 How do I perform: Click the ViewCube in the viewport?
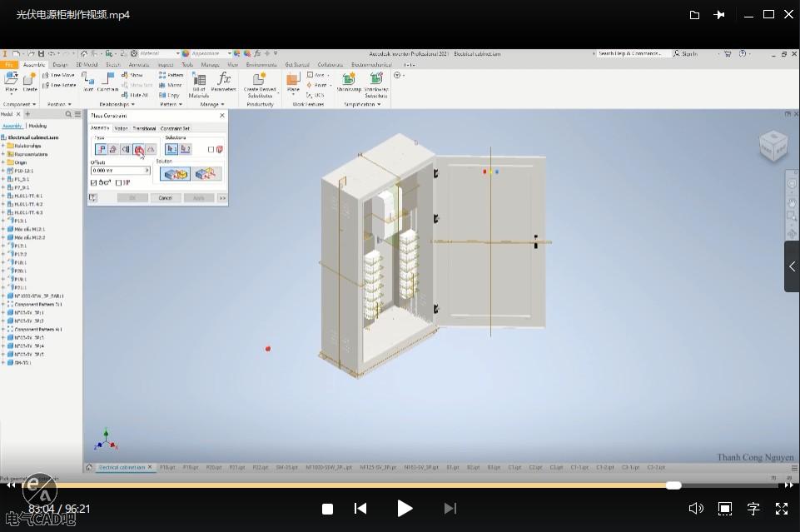(x=772, y=147)
